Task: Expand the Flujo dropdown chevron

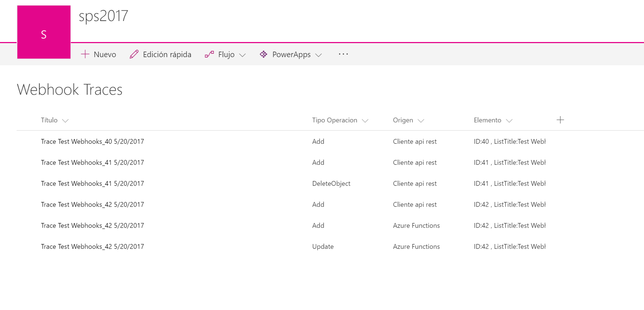Action: tap(242, 55)
